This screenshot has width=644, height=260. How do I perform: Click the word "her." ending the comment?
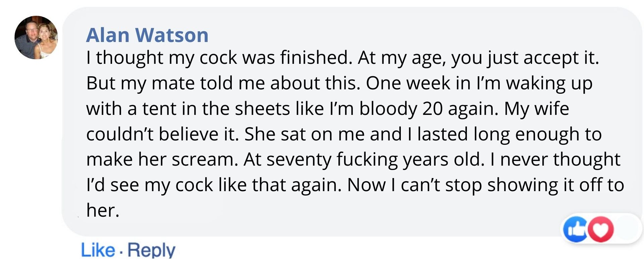click(x=103, y=211)
